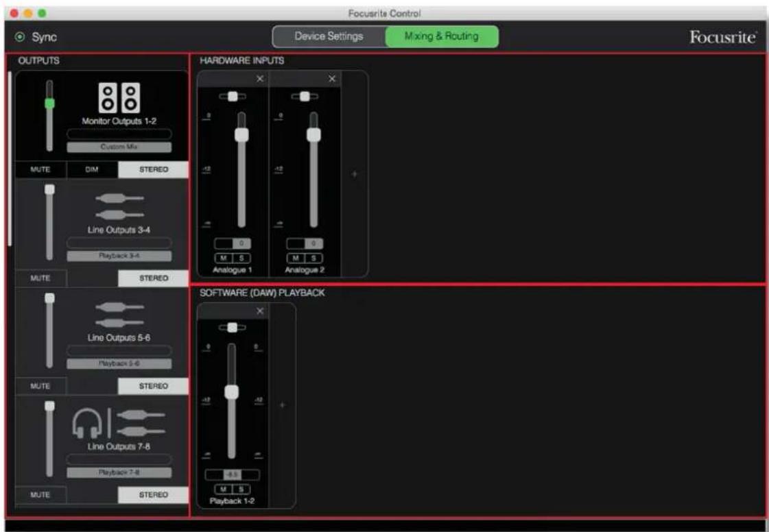Click the Line Outputs 7-8 headphone icon
The width and height of the screenshot is (769, 532).
click(x=87, y=423)
